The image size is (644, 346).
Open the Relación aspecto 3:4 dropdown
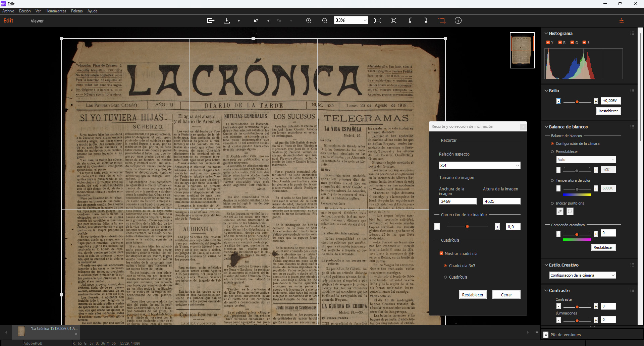(480, 165)
